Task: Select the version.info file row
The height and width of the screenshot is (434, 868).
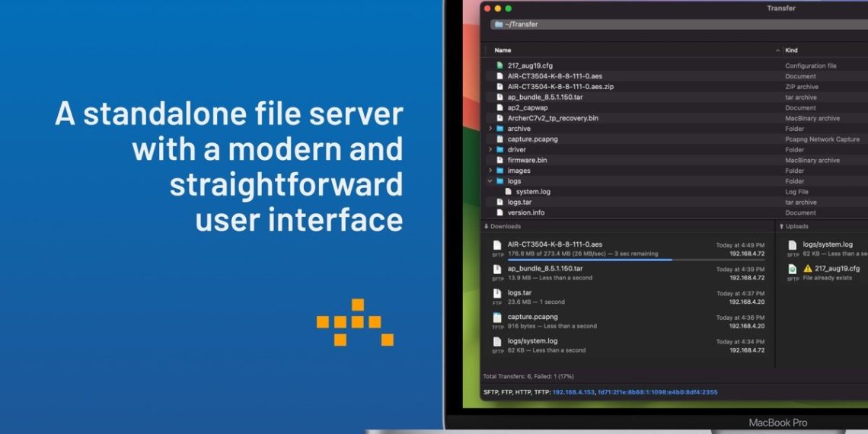Action: tap(526, 212)
